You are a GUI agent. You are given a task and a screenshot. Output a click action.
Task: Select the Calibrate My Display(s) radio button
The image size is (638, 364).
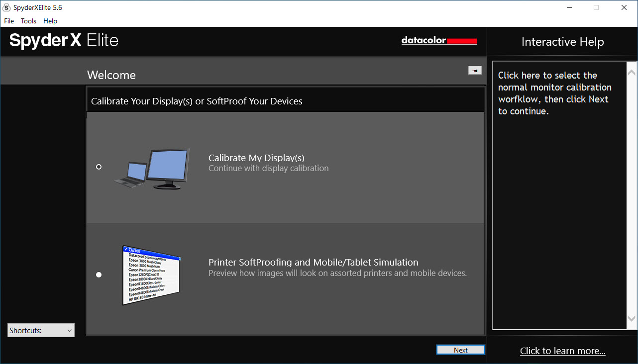(99, 167)
